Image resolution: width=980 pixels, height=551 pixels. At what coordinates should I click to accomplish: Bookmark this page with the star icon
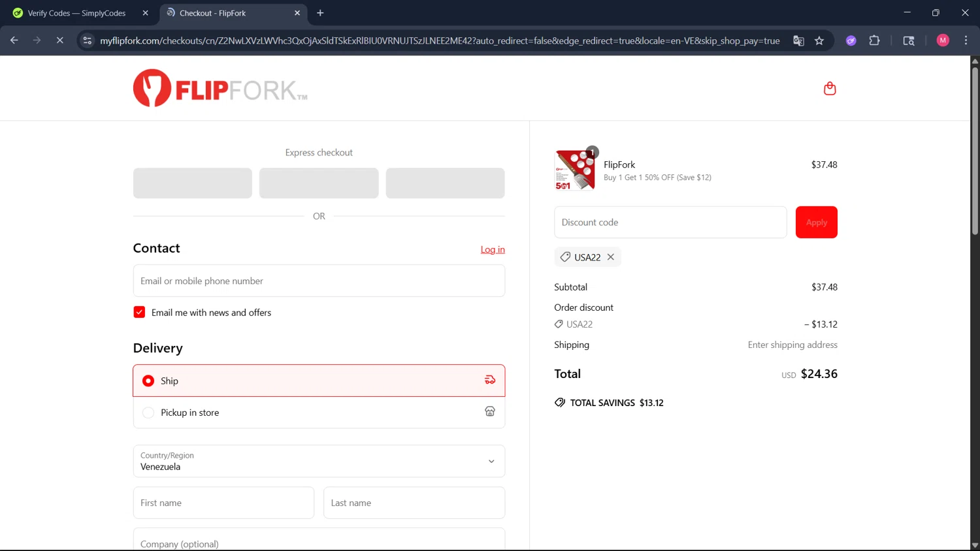[x=819, y=40]
